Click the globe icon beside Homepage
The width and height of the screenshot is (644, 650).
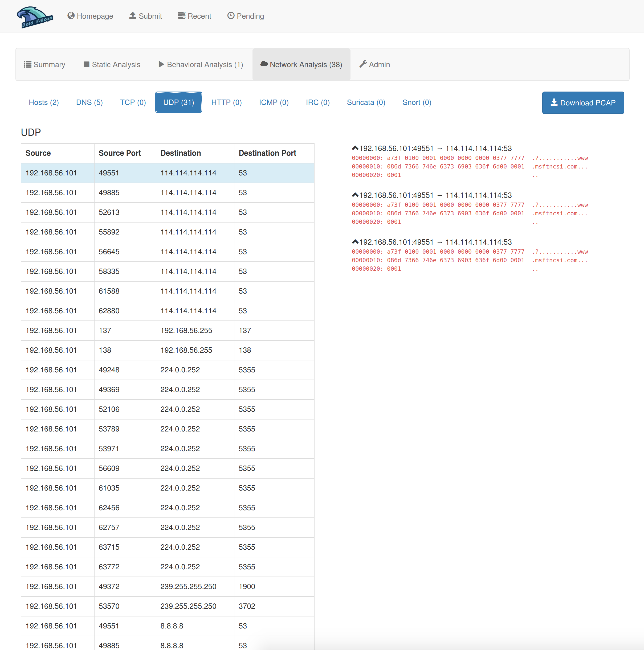coord(71,16)
